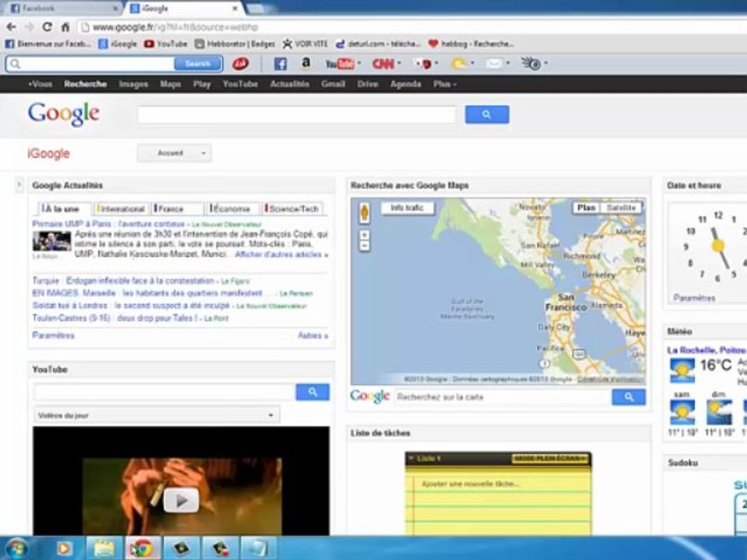Expand the left sidebar arrow
The height and width of the screenshot is (560, 747).
[19, 185]
